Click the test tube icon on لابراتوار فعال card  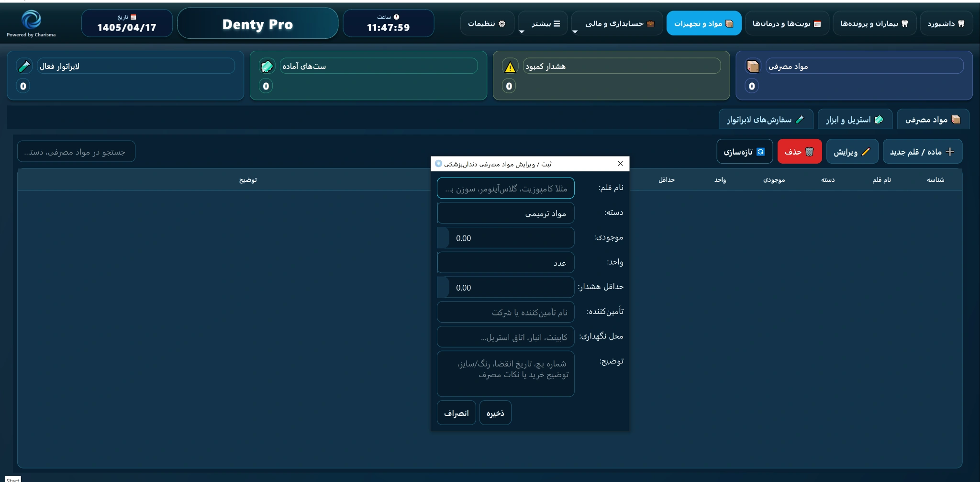[24, 66]
